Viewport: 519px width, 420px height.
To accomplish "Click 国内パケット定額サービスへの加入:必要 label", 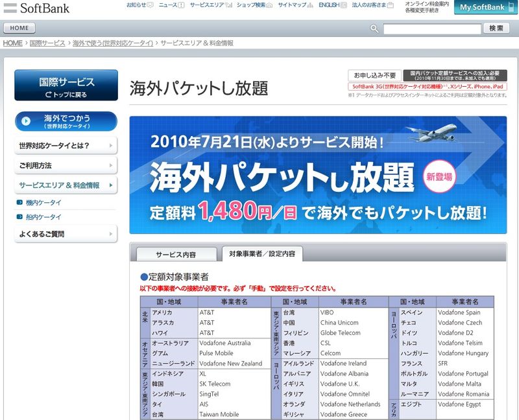I will tap(455, 75).
